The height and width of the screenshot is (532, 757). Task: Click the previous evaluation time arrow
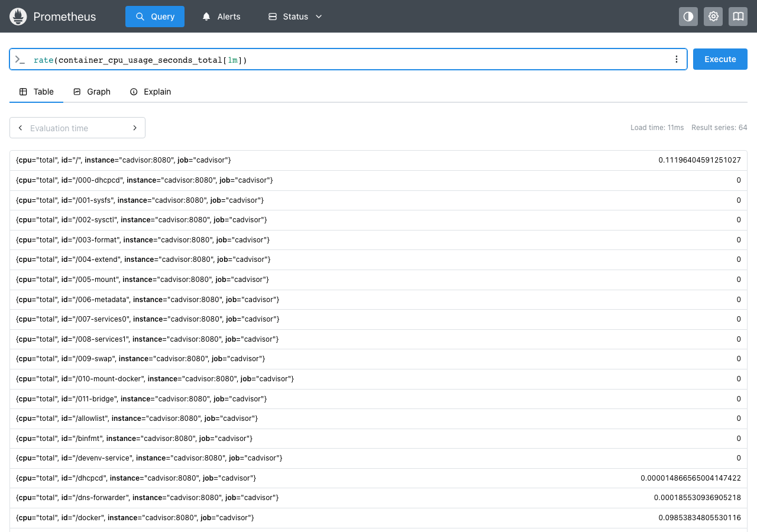pyautogui.click(x=21, y=128)
